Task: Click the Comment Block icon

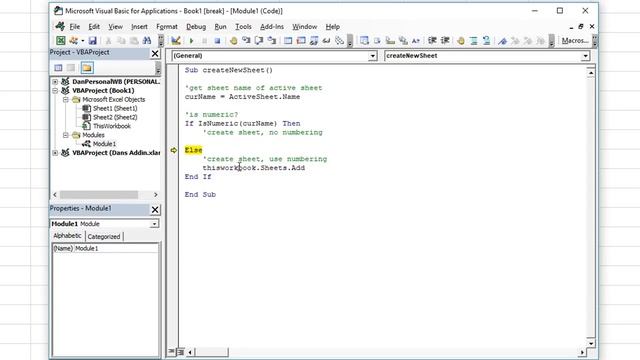Action: tap(473, 40)
